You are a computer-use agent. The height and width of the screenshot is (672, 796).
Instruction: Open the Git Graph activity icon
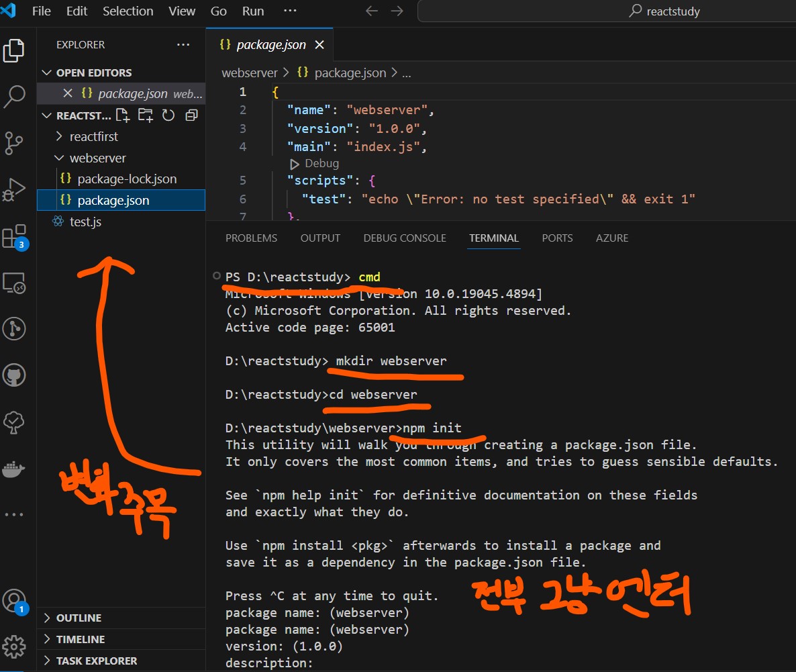coord(13,329)
